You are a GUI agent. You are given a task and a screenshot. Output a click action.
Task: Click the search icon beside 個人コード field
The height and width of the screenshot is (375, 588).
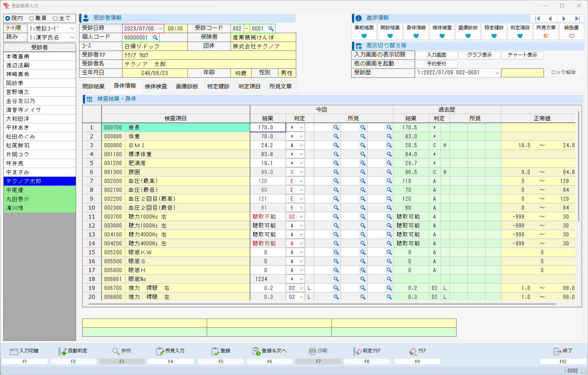point(155,38)
